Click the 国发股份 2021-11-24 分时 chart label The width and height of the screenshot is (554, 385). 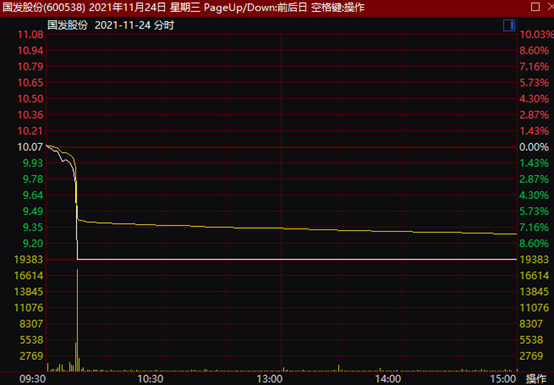click(111, 25)
